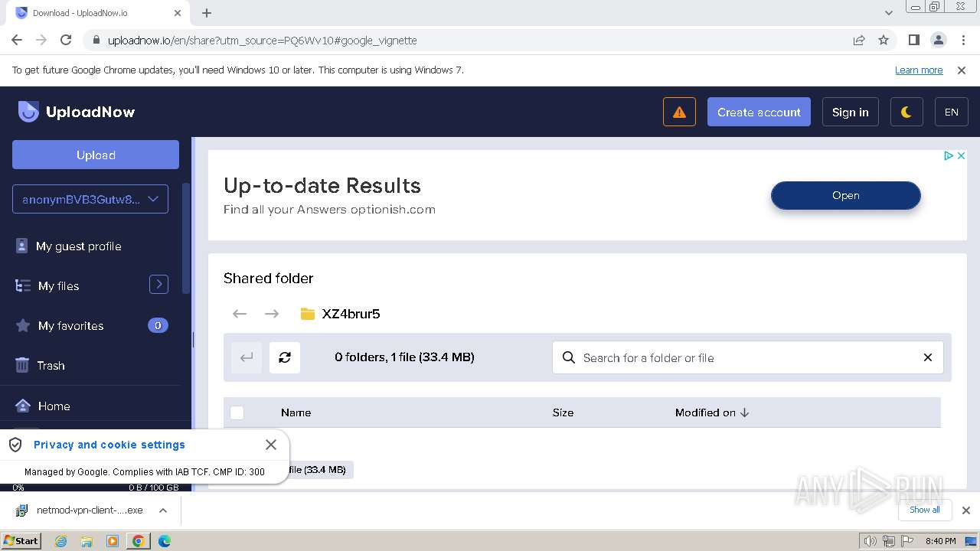Click favorites count badge
Viewport: 980px width, 551px height.
click(x=158, y=325)
